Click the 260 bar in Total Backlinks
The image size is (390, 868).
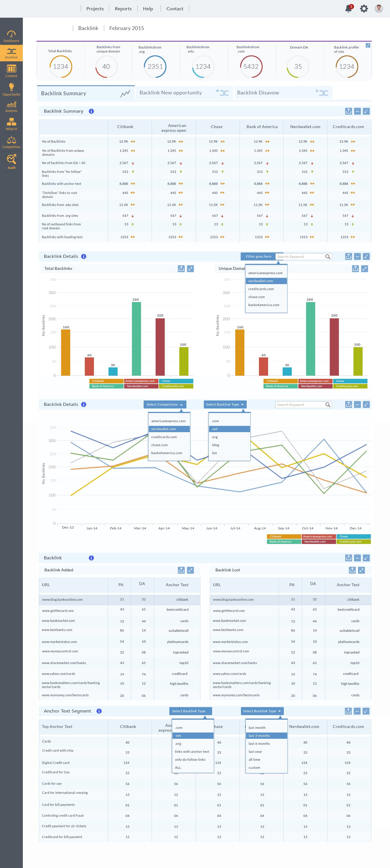(x=136, y=339)
